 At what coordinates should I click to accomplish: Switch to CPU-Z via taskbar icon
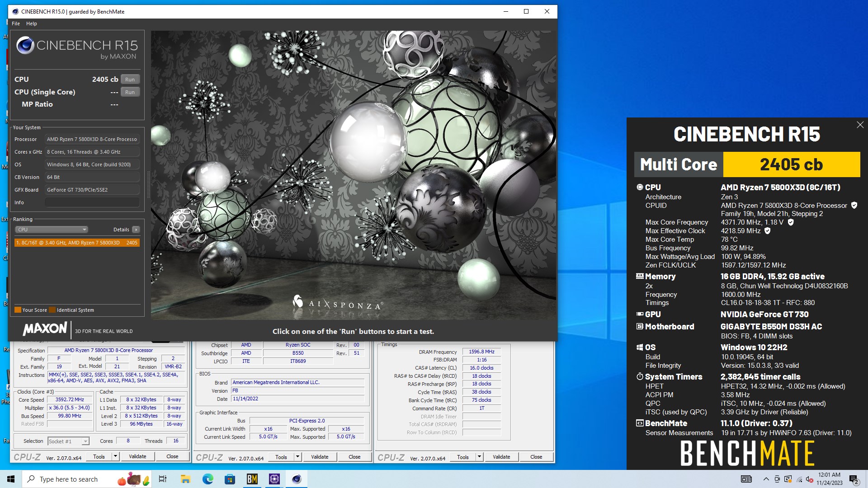[x=274, y=479]
